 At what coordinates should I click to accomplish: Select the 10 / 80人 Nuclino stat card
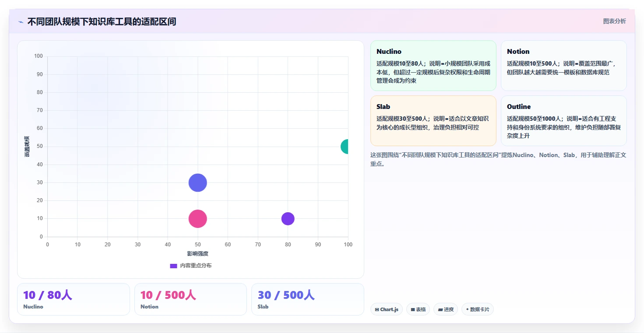point(74,299)
